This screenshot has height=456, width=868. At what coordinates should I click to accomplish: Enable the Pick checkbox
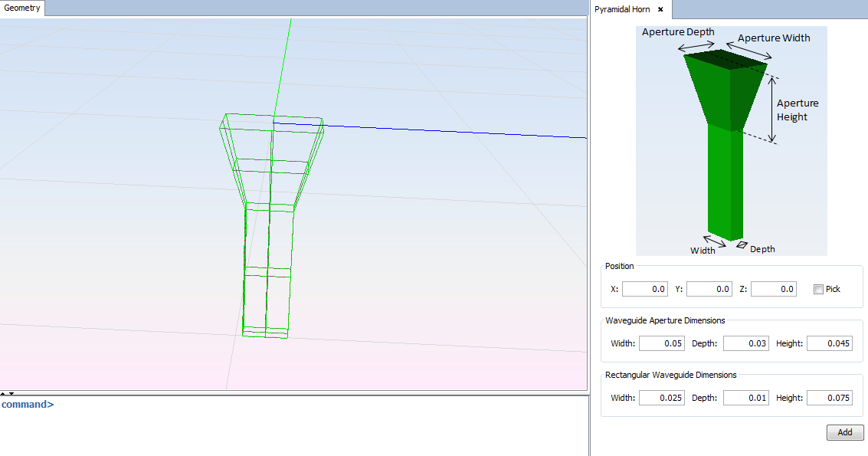(818, 290)
